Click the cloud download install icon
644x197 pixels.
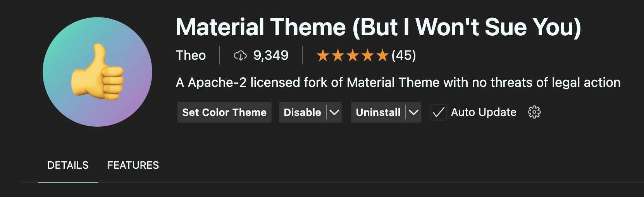click(240, 56)
